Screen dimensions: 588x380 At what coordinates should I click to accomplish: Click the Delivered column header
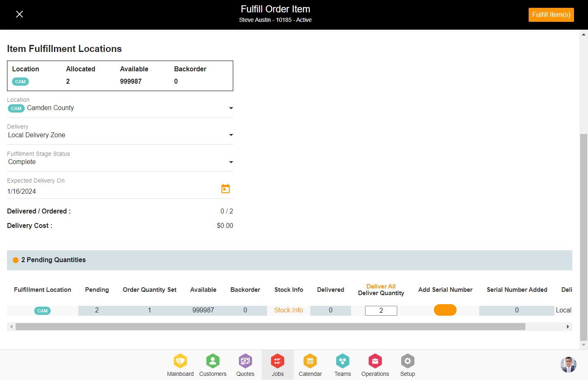pos(330,290)
